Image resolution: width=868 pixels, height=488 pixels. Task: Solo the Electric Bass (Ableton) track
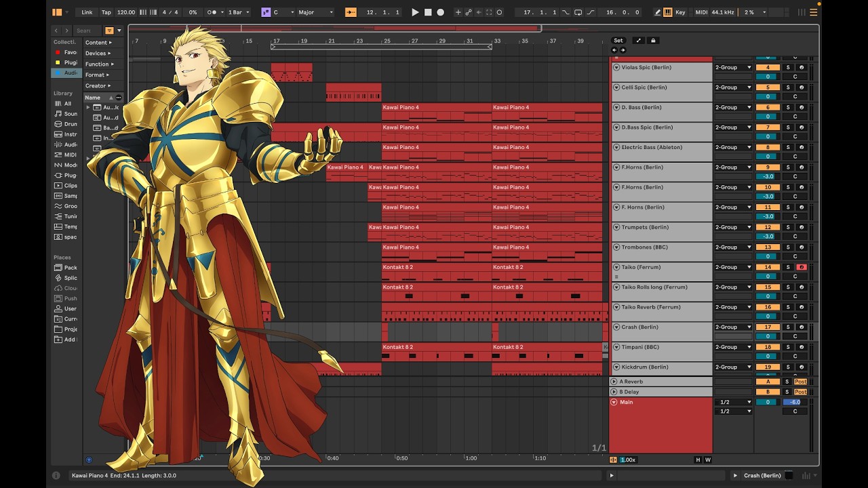(x=788, y=148)
